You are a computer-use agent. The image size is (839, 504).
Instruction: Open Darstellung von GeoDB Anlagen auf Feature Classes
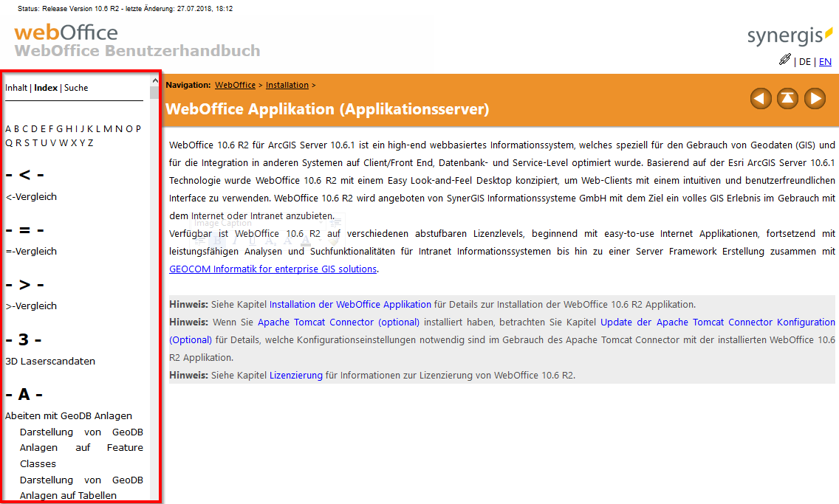(x=81, y=448)
